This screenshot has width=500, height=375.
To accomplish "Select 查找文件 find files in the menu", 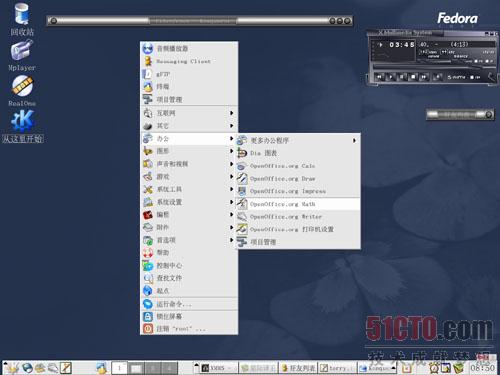I will click(x=189, y=278).
